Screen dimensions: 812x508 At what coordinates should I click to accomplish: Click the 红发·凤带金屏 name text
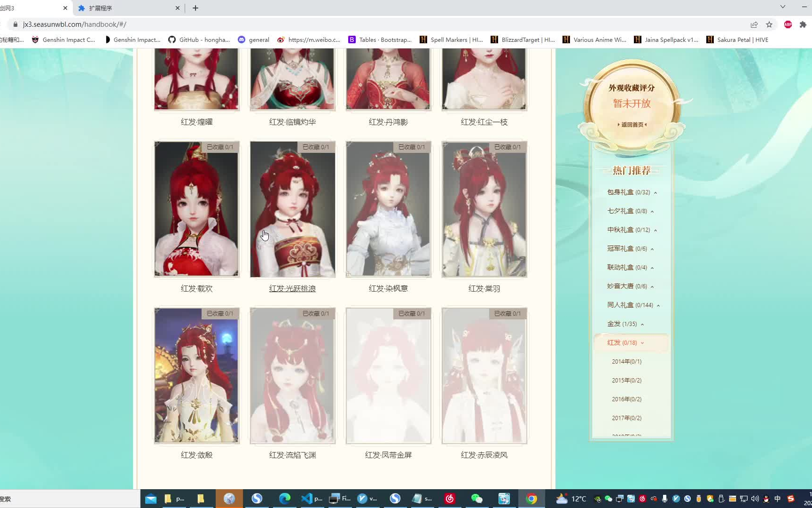388,455
